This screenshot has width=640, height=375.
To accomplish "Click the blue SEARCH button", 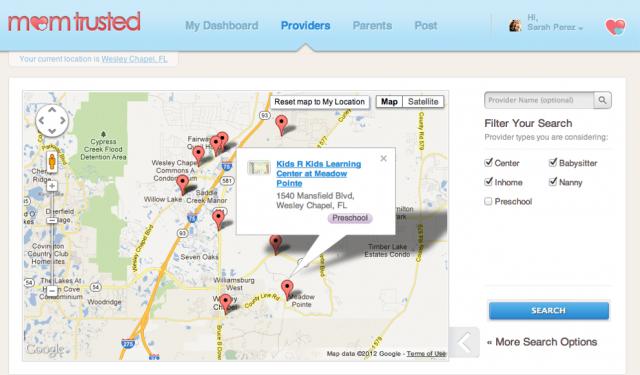I will tap(549, 311).
